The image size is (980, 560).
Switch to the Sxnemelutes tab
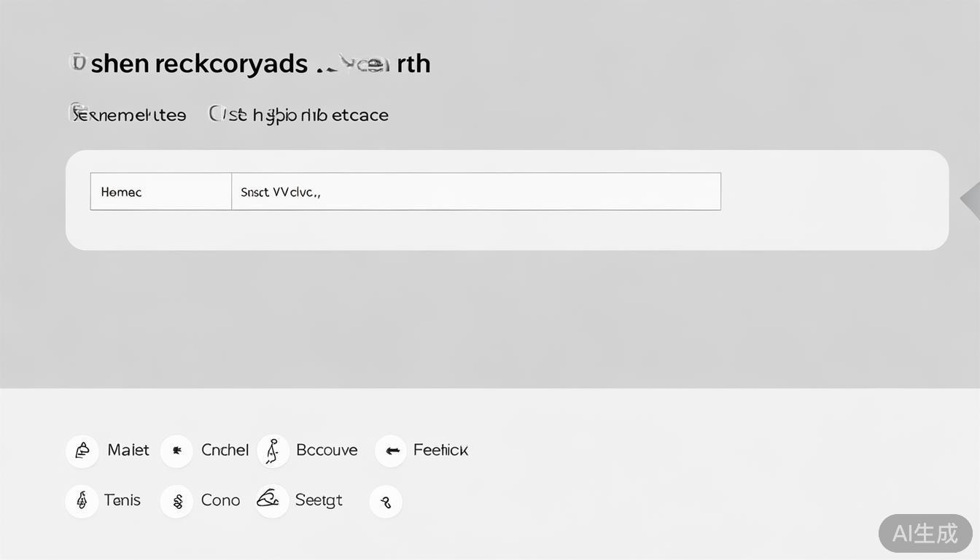coord(129,114)
